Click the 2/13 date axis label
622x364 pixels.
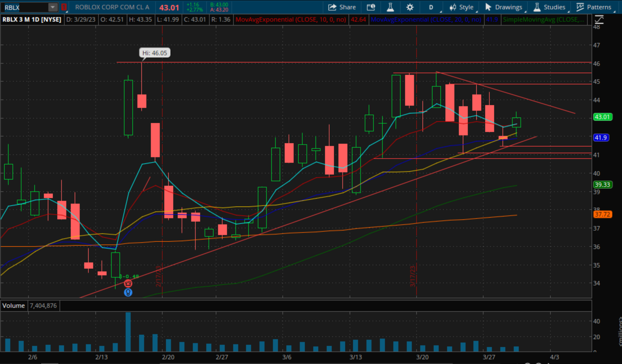click(102, 357)
